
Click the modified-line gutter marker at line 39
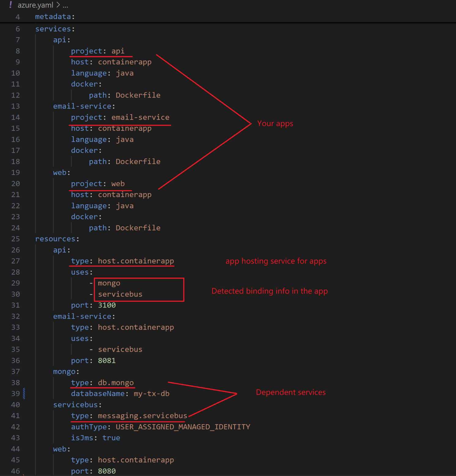click(x=24, y=394)
